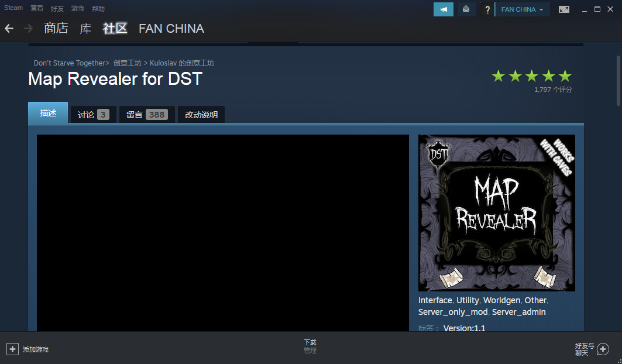This screenshot has height=364, width=622.
Task: Open the Don't Starve Together breadcrumb link
Action: pos(70,63)
